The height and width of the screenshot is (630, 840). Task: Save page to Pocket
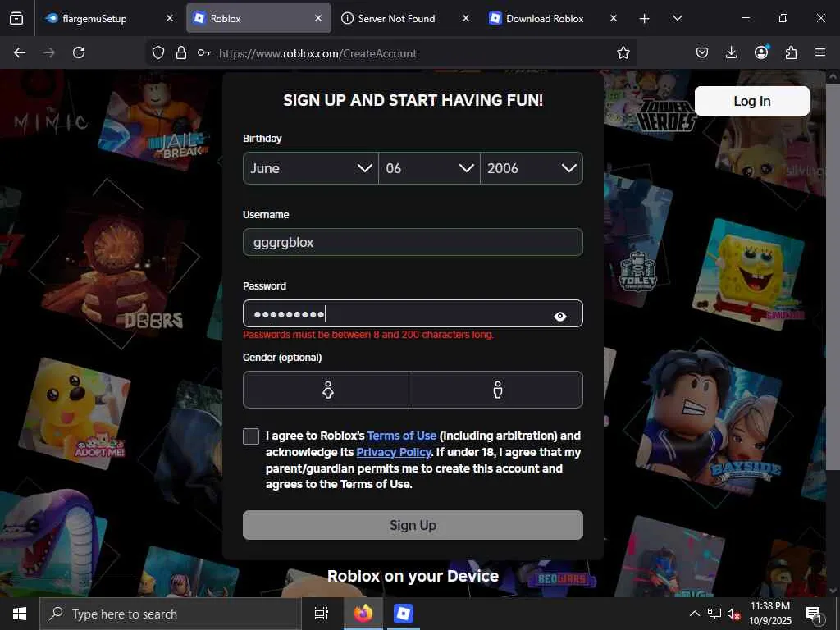[x=702, y=52]
